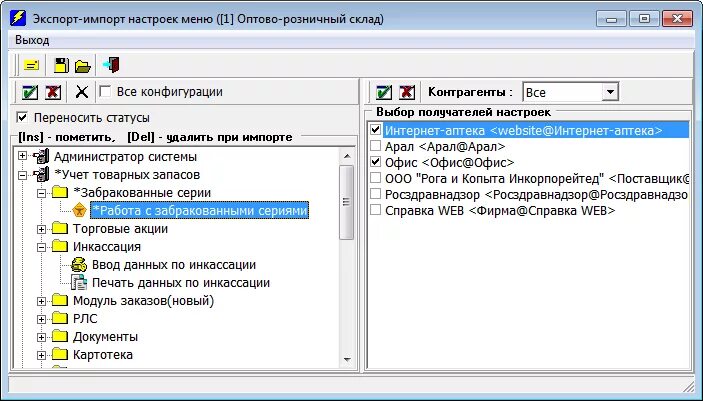Check the Росздравнадзор recipient checkbox
This screenshot has height=401, width=703.
pos(375,194)
